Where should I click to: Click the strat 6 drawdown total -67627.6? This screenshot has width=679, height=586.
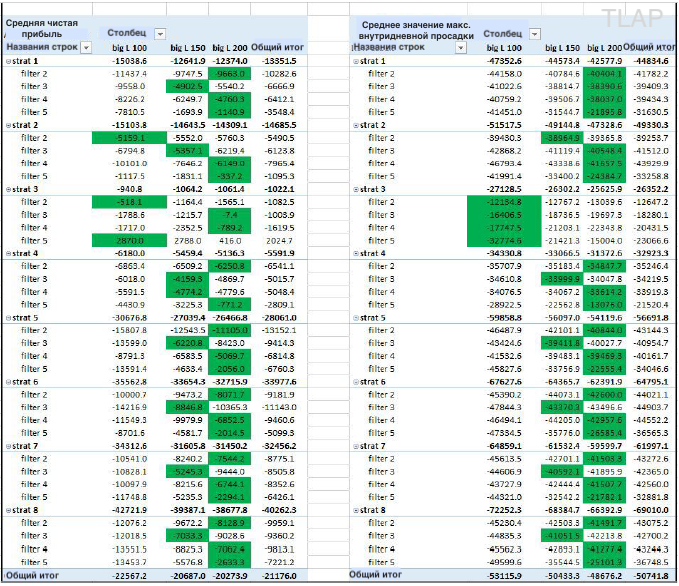504,382
